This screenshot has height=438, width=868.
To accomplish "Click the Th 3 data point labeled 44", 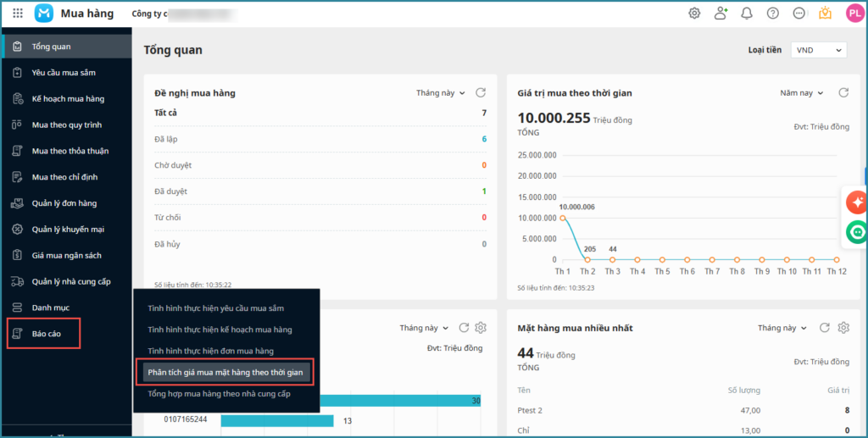I will [x=612, y=259].
